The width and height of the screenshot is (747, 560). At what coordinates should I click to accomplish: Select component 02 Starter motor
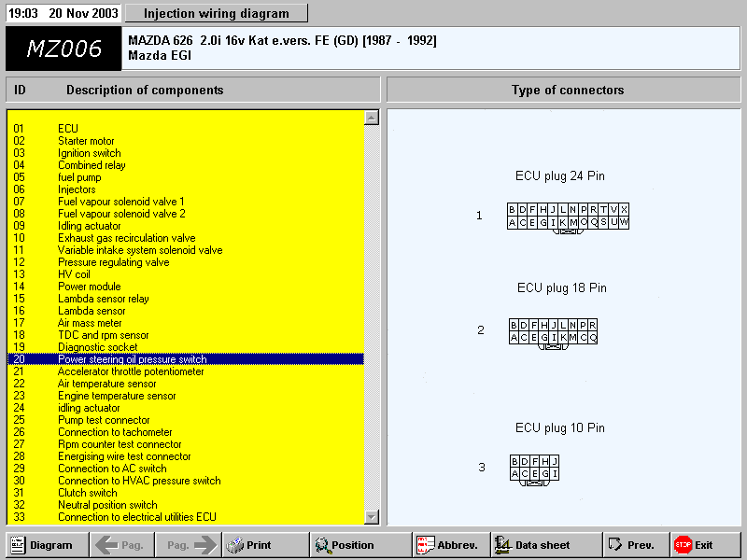tap(186, 141)
